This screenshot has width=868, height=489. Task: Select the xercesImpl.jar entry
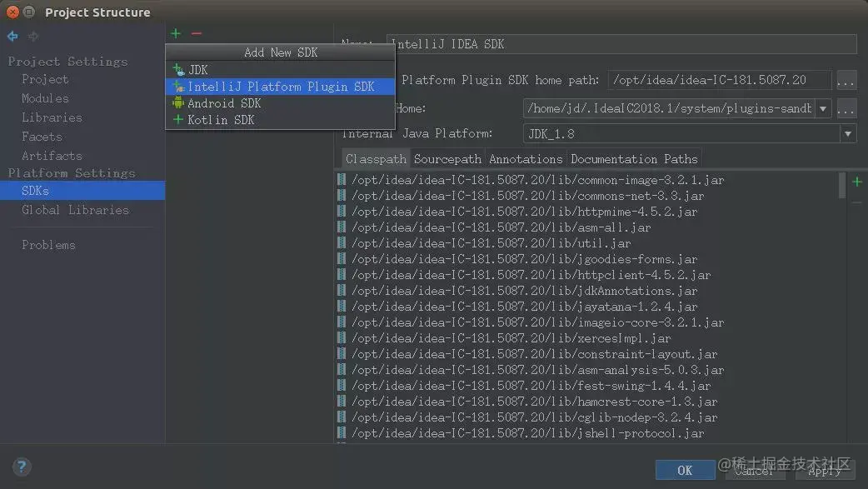pos(511,338)
